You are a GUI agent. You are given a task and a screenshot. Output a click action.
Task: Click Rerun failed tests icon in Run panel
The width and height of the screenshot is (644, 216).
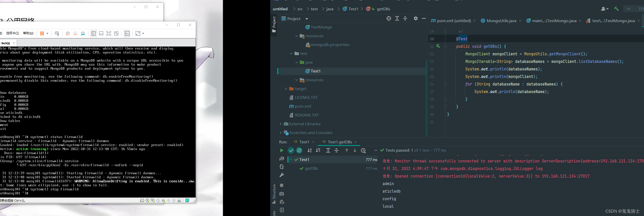282,159
